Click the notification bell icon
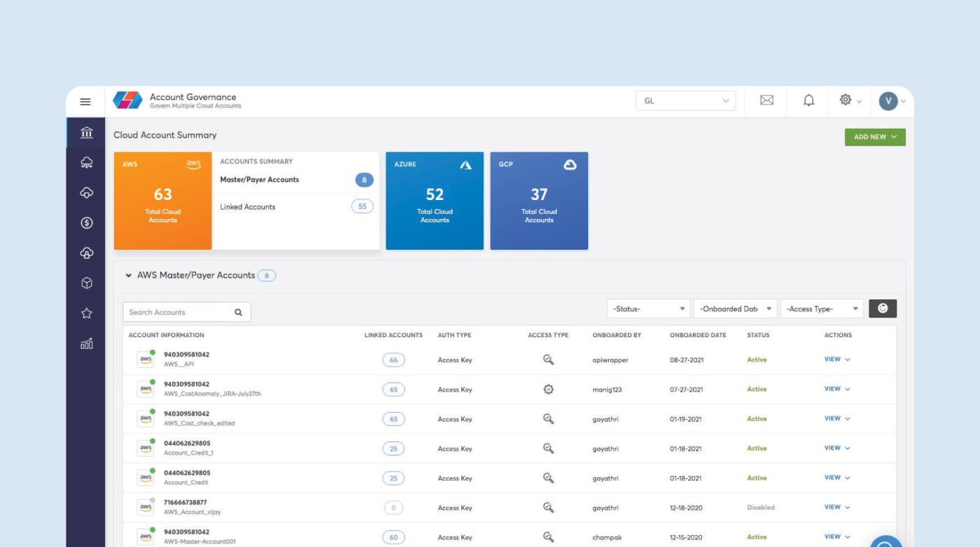The image size is (980, 547). 809,101
